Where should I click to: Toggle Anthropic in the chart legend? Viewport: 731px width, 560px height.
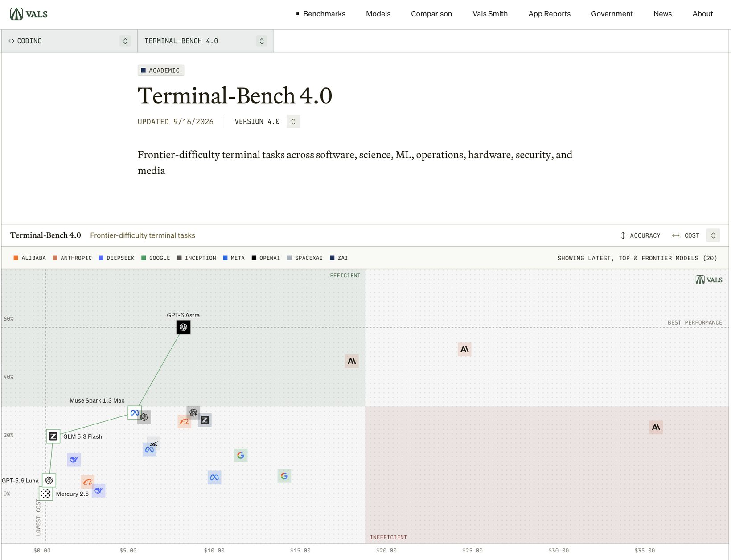coord(72,258)
